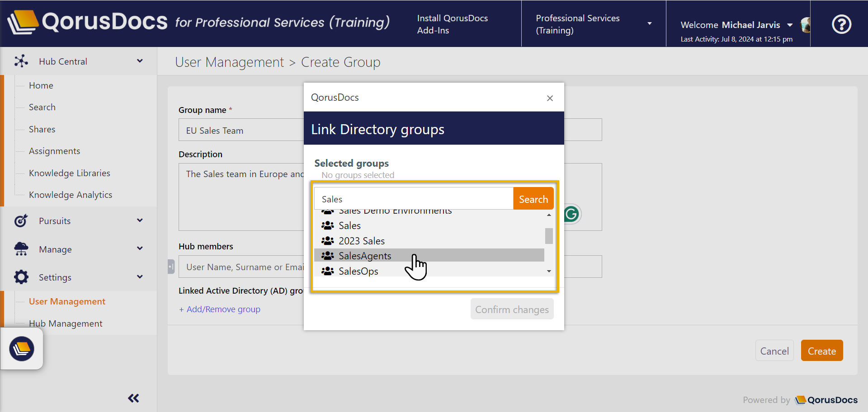Click group icon beside Sales
The image size is (868, 412).
coord(327,225)
